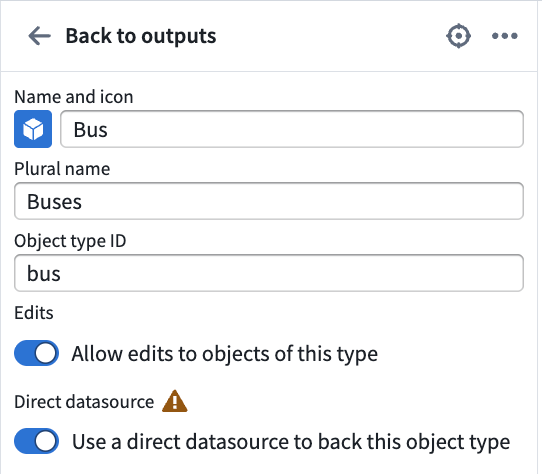Click the crosshair locate icon
This screenshot has width=542, height=474.
[458, 36]
